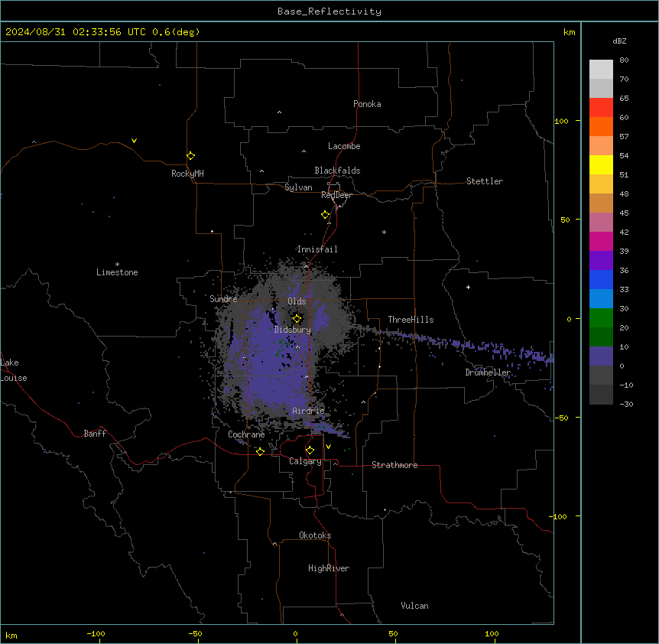Click the Blackfalds city label
The width and height of the screenshot is (659, 644).
point(337,171)
